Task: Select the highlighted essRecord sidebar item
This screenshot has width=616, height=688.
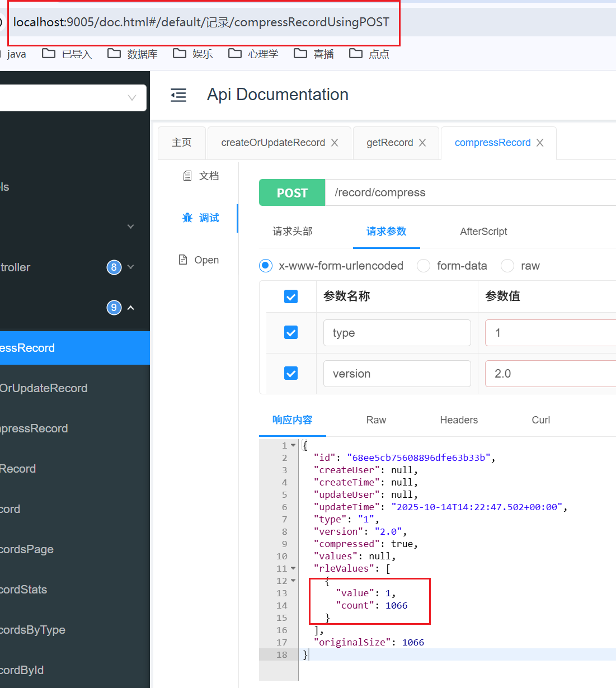Action: pos(75,348)
